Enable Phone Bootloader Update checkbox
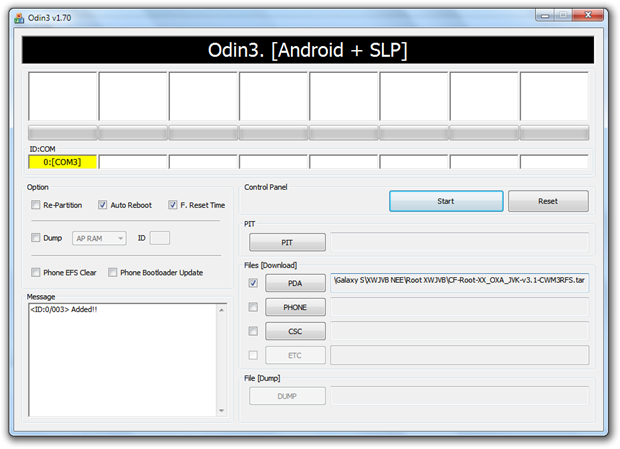This screenshot has height=449, width=620. (113, 272)
